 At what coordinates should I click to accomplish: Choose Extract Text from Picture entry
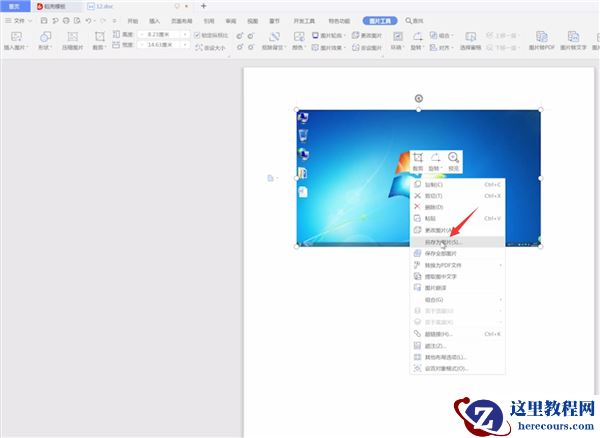458,276
